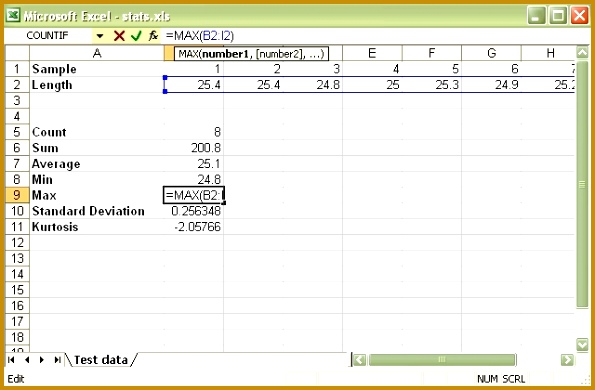
Task: Go to the last sheet tab arrow
Action: (x=57, y=359)
